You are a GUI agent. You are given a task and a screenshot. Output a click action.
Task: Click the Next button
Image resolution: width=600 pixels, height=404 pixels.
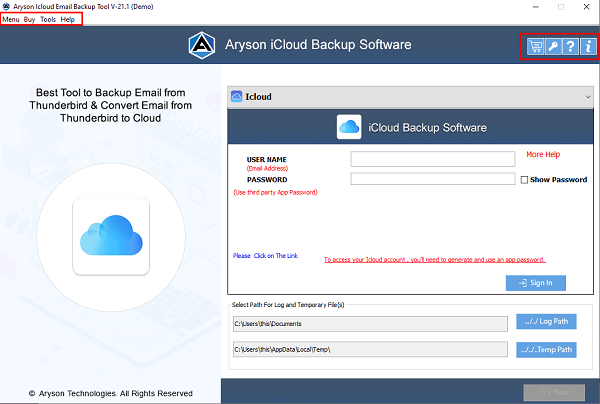click(x=554, y=392)
